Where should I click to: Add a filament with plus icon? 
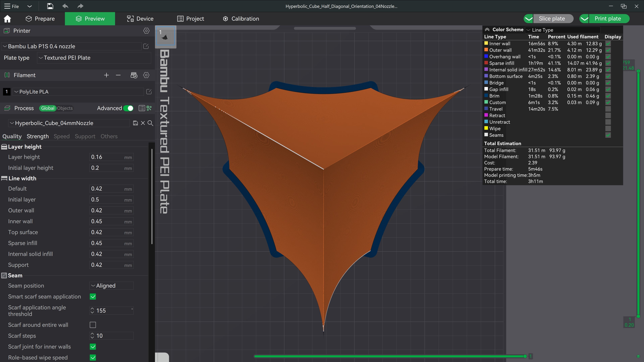[x=106, y=75]
